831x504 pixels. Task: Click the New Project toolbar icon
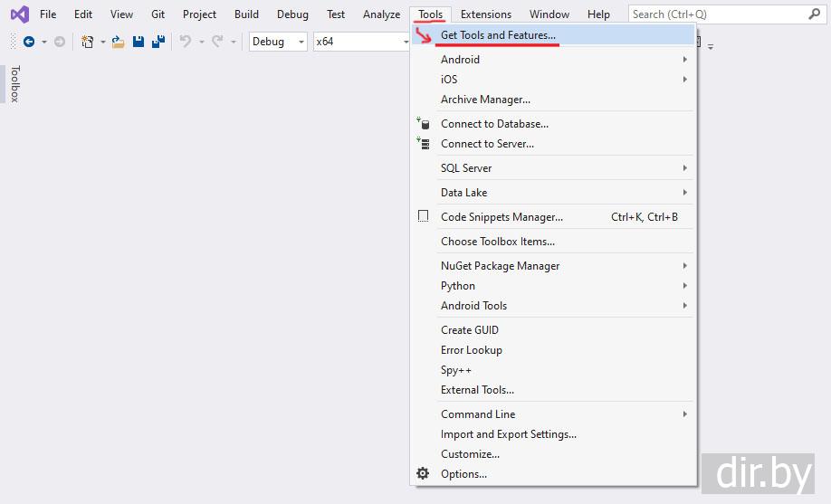[x=87, y=42]
